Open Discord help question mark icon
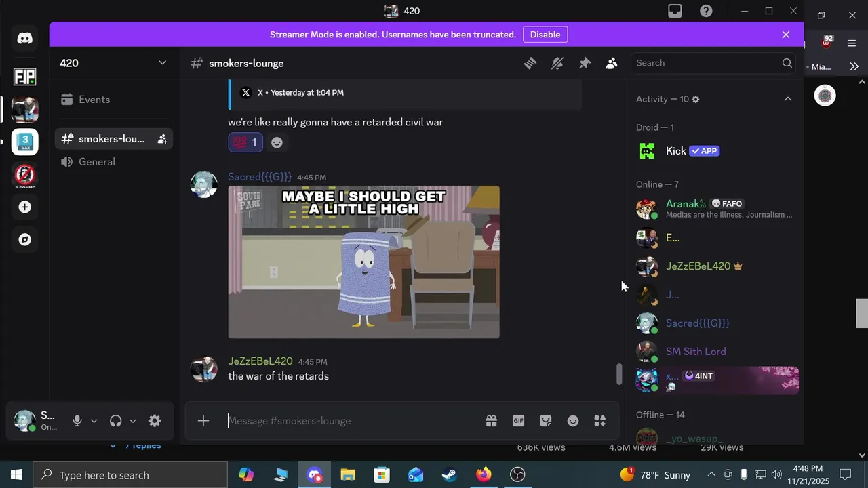This screenshot has width=868, height=488. tap(706, 11)
